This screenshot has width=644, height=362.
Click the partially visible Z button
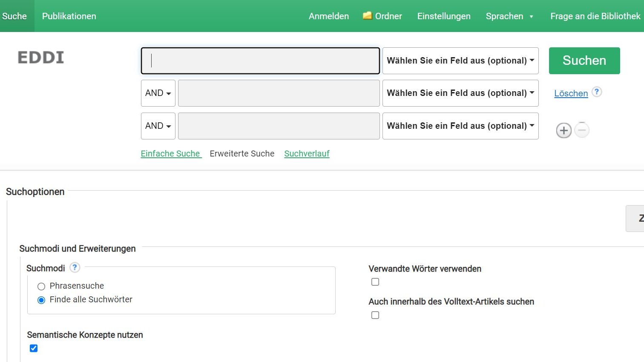click(635, 218)
